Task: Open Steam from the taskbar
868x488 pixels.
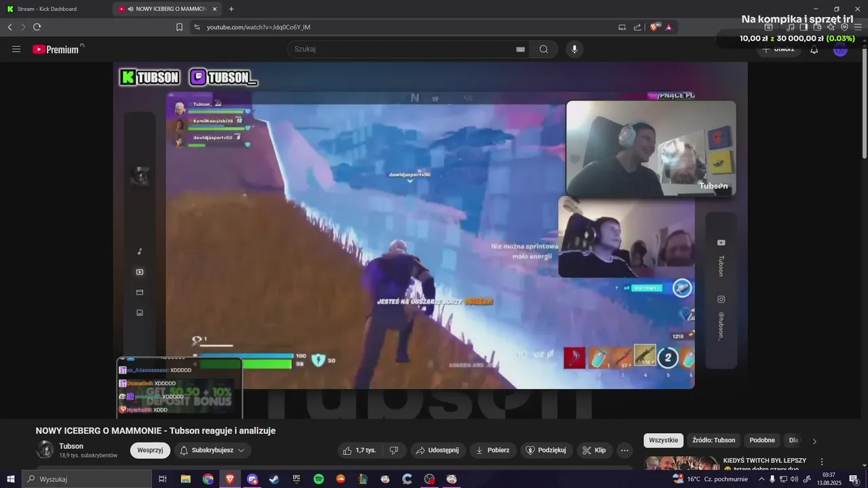Action: [274, 479]
